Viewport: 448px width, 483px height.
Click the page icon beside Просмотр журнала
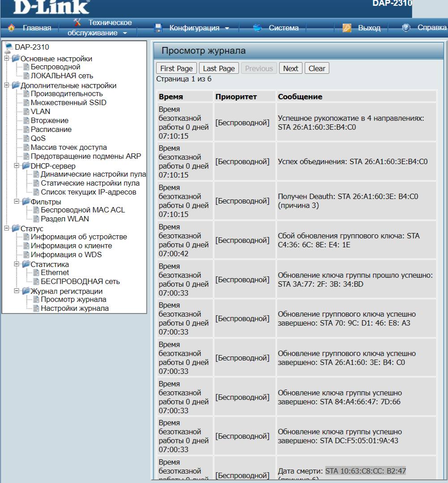point(36,299)
